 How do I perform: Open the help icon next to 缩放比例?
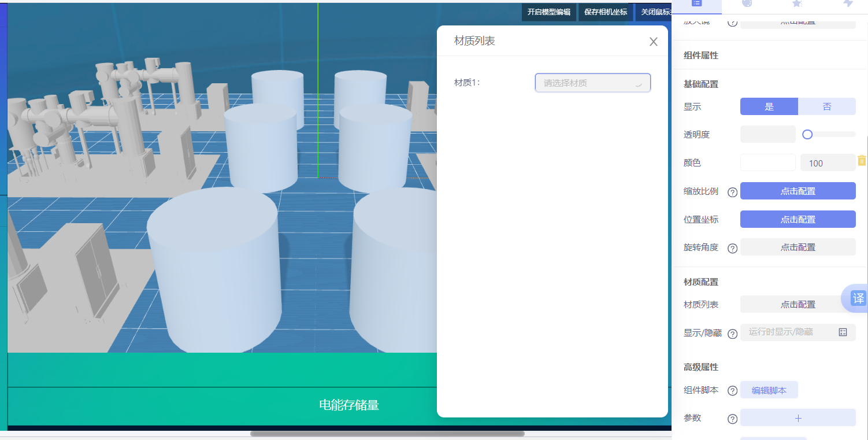[732, 192]
